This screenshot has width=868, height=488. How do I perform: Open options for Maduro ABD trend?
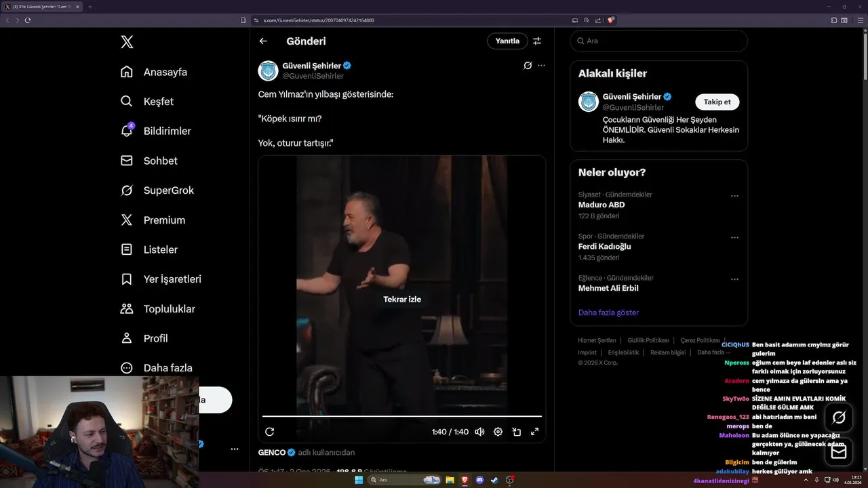click(x=734, y=196)
